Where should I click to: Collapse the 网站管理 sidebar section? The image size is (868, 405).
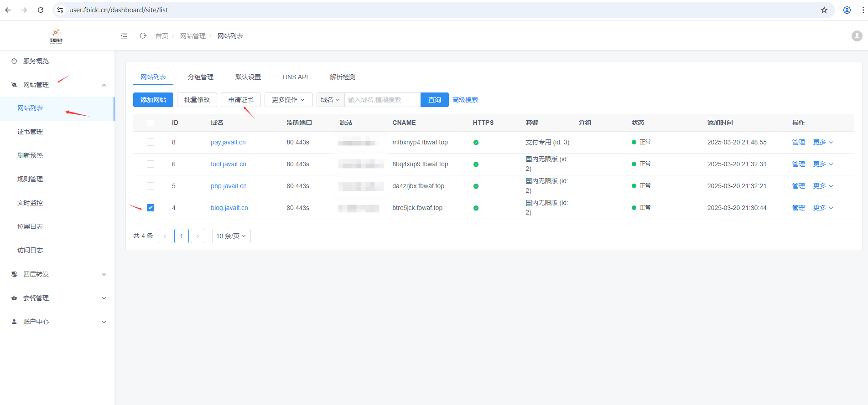coord(104,85)
